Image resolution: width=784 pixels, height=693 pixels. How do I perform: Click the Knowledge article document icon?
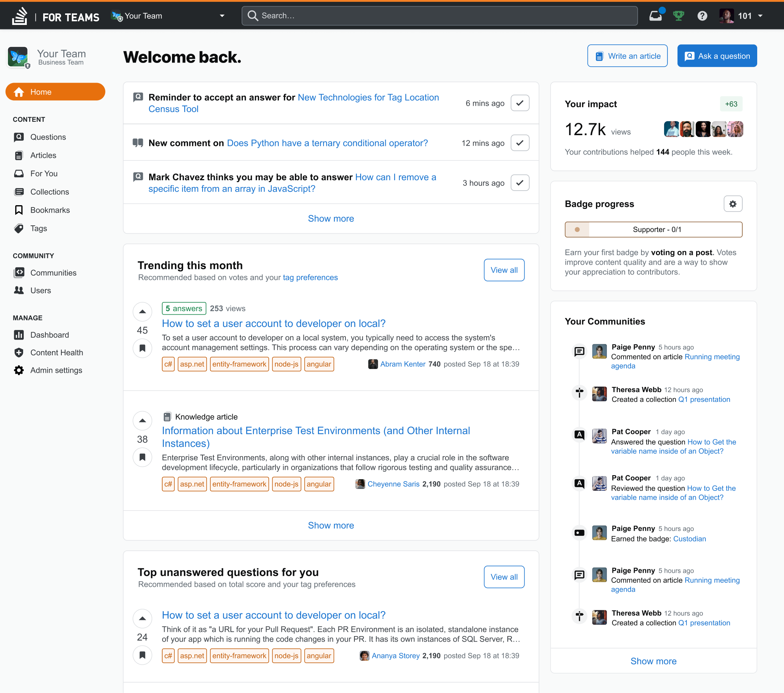click(167, 417)
